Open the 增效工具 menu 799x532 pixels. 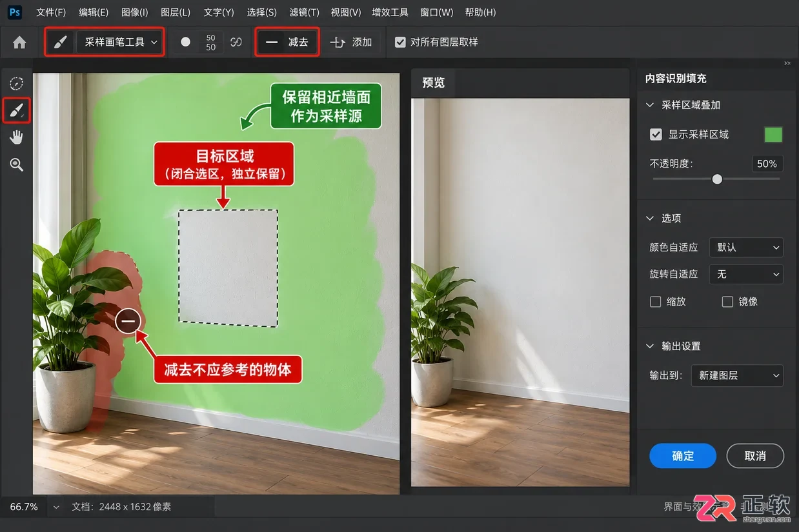390,12
